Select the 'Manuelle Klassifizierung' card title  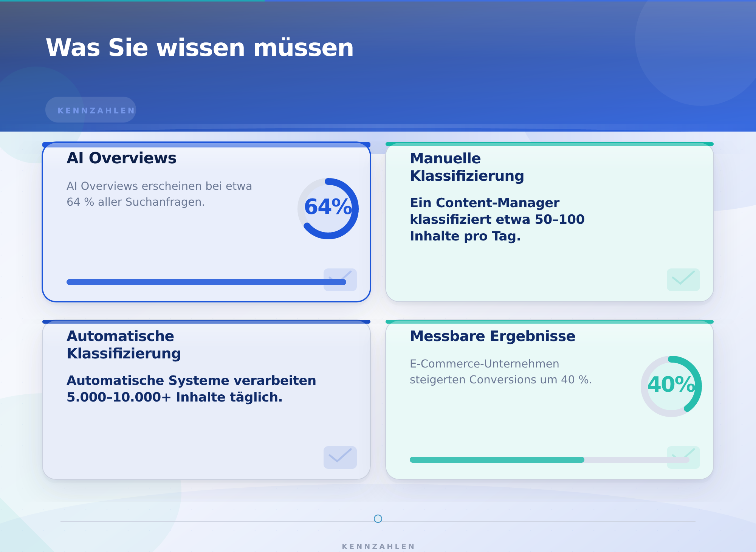coord(467,167)
